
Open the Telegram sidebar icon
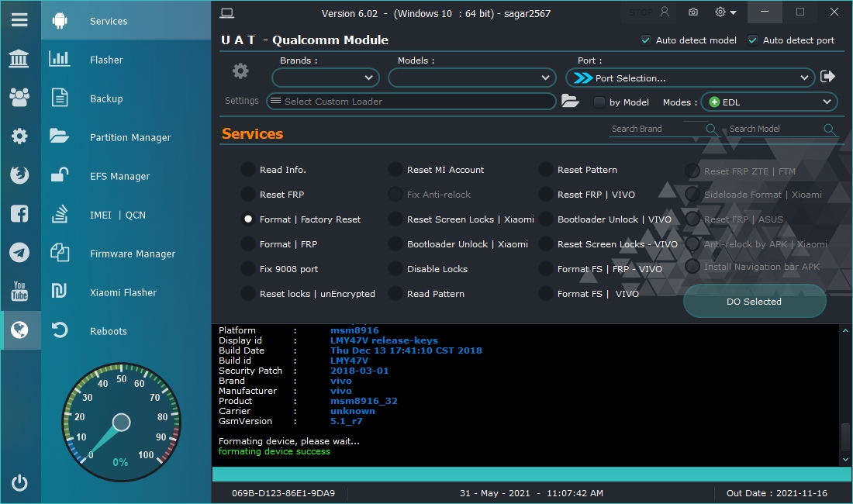click(19, 252)
